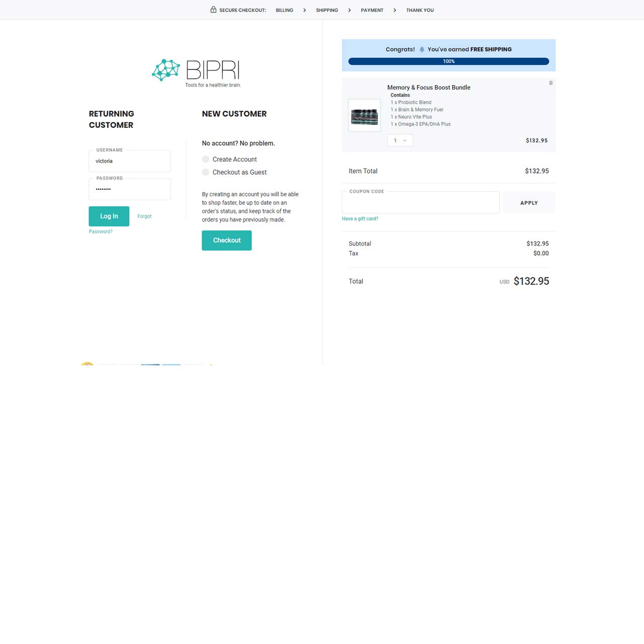Go to the Shipping step
Screen dimensions: 644x644
coord(327,10)
